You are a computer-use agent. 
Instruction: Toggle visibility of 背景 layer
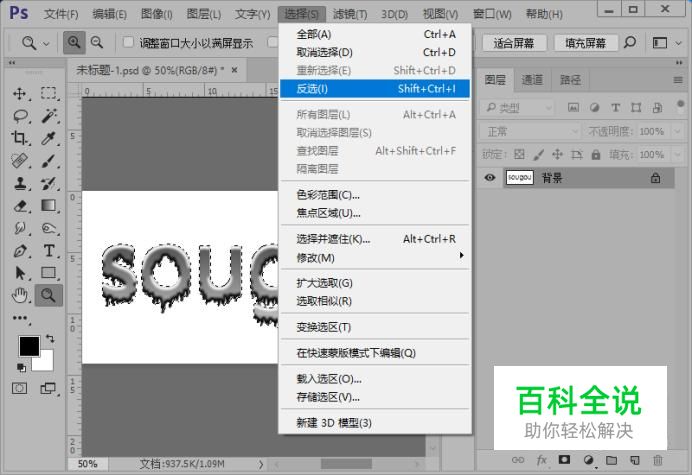click(489, 178)
